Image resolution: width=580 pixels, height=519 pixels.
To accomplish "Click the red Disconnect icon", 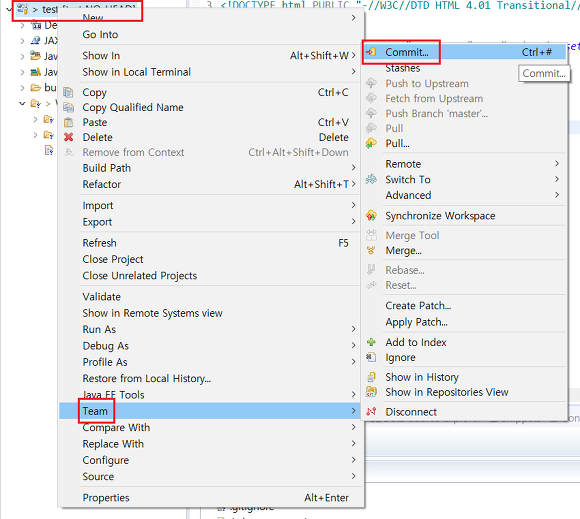I will click(x=371, y=411).
